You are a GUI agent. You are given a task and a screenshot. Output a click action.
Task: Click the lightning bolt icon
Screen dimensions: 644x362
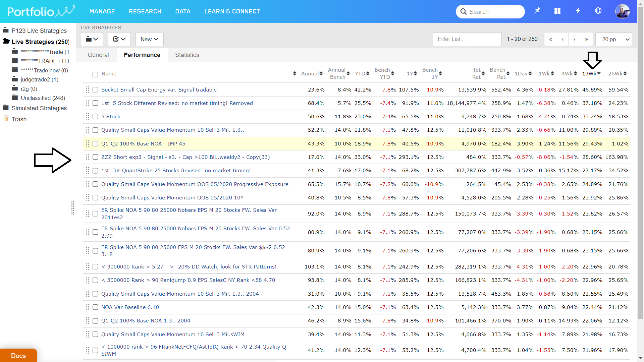point(578,11)
